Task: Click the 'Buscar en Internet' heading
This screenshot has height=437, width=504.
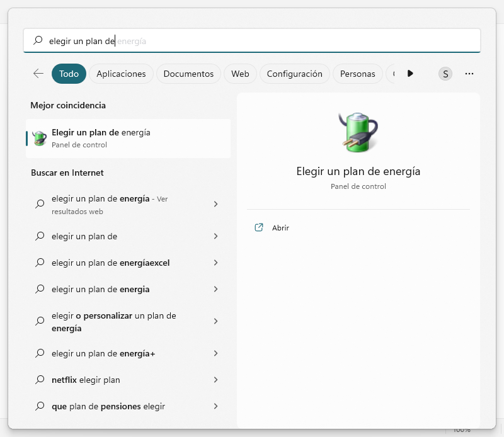Action: pyautogui.click(x=67, y=173)
